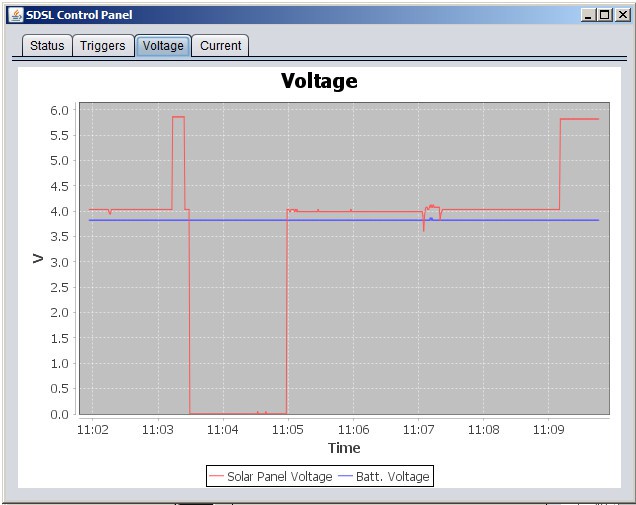This screenshot has width=636, height=505.
Task: Click the 11:03 time tick label
Action: pyautogui.click(x=158, y=430)
